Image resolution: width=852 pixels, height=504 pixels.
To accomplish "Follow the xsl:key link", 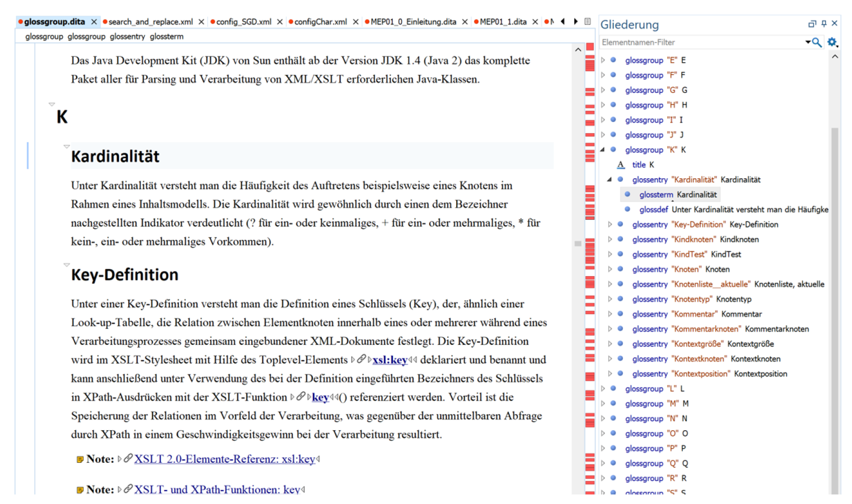I will (x=390, y=360).
